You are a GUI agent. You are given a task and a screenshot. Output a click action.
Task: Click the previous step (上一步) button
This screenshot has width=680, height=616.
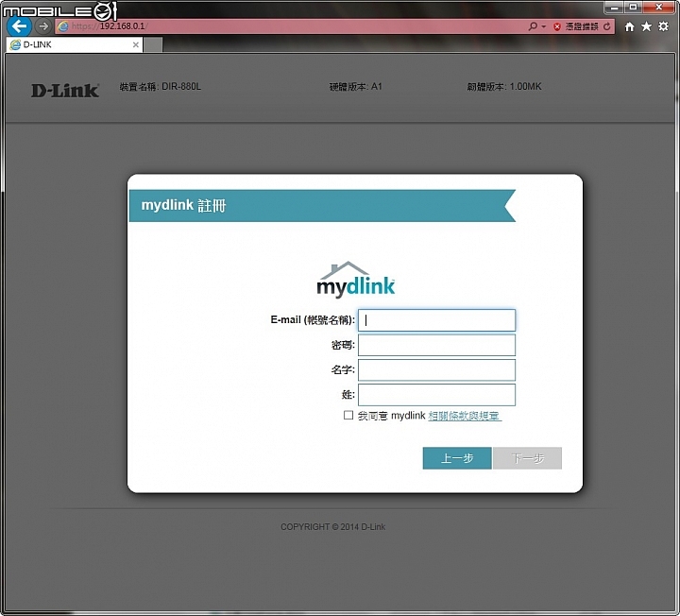[x=457, y=458]
